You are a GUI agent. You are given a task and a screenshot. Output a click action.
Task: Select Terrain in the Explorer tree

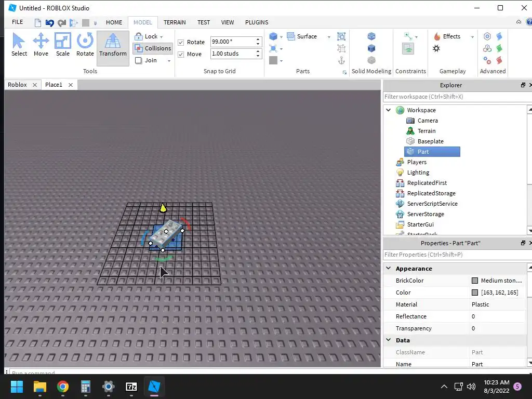coord(427,131)
